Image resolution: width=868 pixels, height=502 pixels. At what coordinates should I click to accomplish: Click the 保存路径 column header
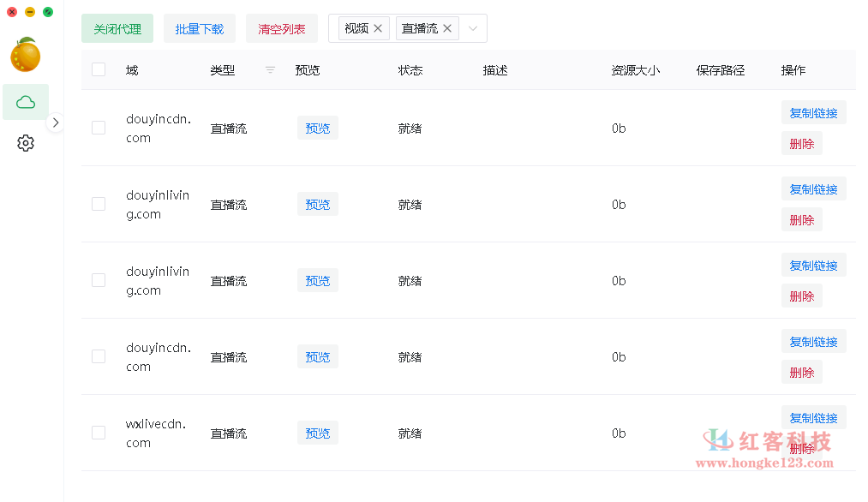(721, 69)
